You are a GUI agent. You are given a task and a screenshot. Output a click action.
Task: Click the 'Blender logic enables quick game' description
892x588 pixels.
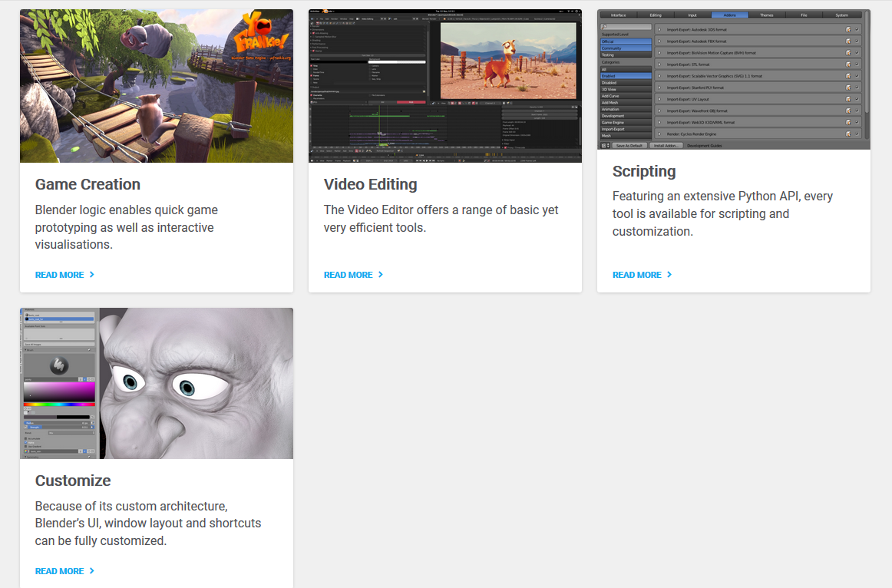[x=127, y=227]
